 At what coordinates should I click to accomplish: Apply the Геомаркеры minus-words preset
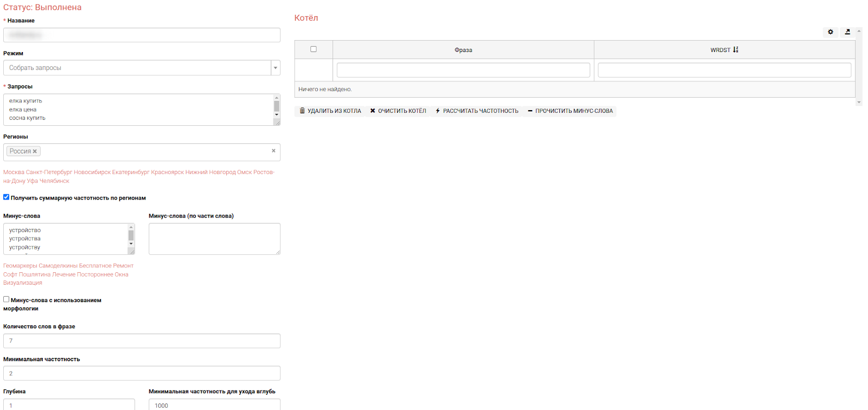click(x=20, y=266)
